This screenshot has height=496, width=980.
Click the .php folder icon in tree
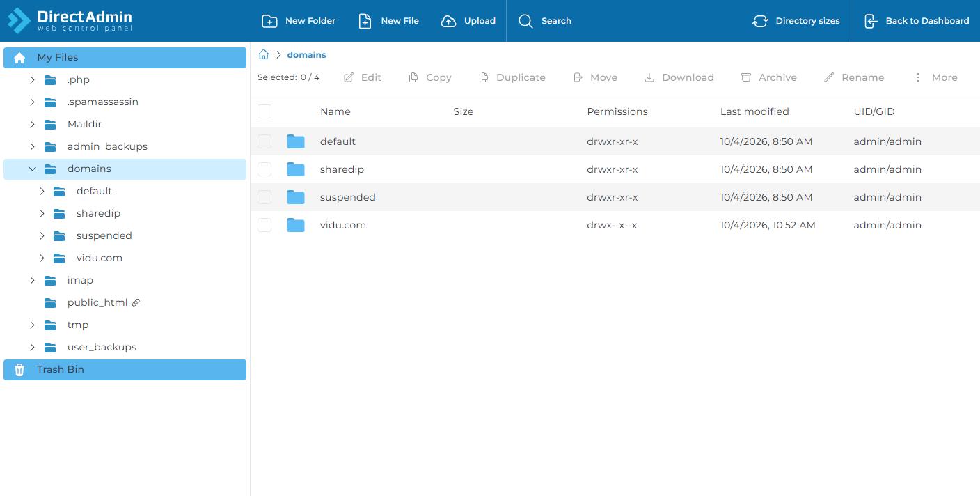click(x=50, y=80)
